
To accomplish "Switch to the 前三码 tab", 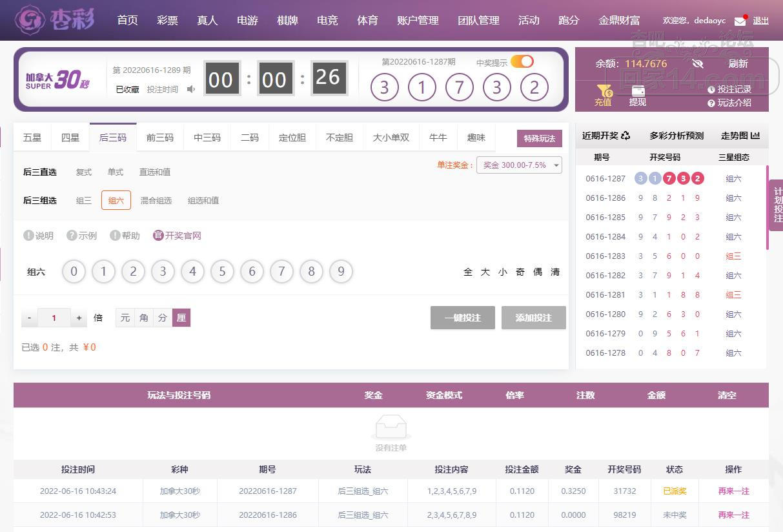I will [160, 138].
